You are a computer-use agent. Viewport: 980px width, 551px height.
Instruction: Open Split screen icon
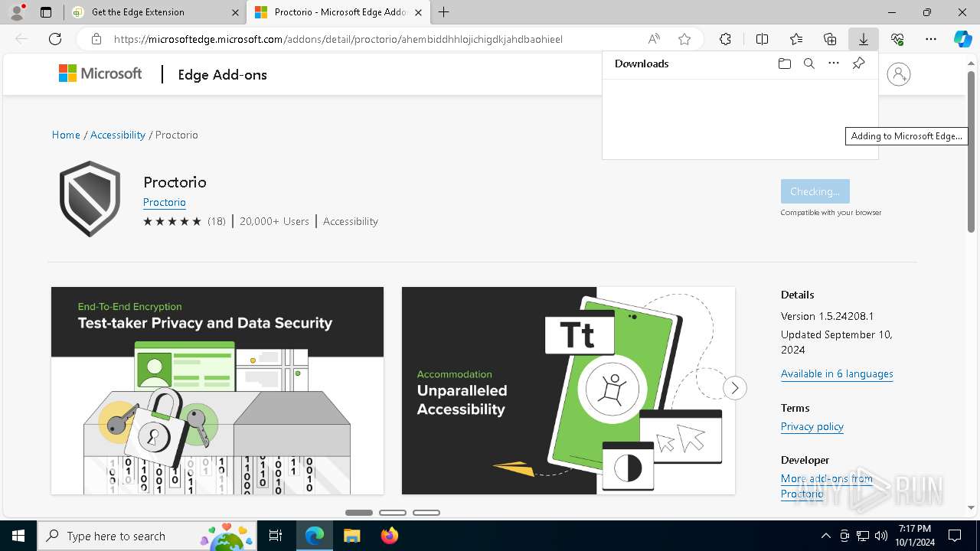coord(762,39)
